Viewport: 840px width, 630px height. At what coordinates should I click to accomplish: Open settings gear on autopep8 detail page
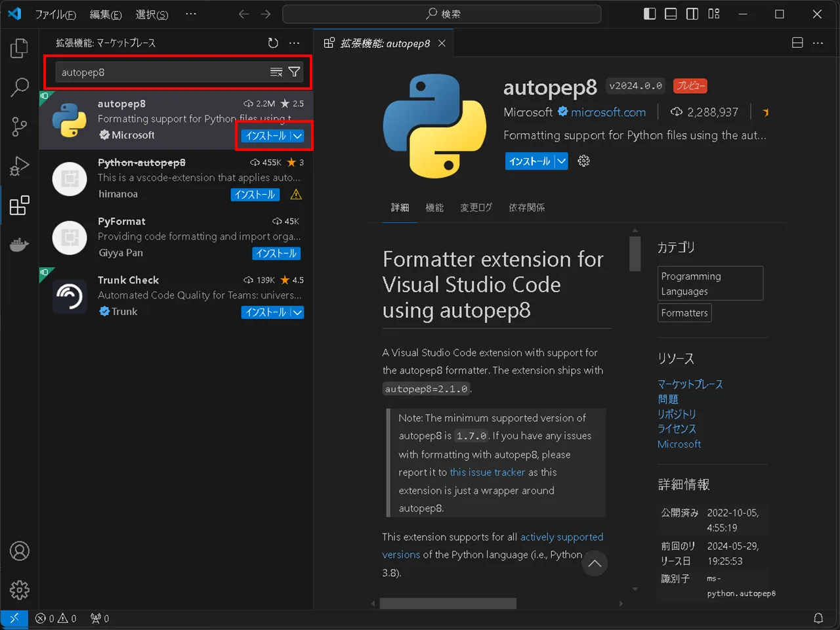click(583, 161)
